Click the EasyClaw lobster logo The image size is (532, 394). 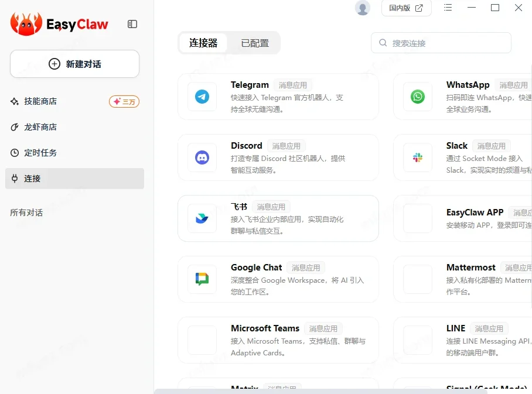coord(26,24)
